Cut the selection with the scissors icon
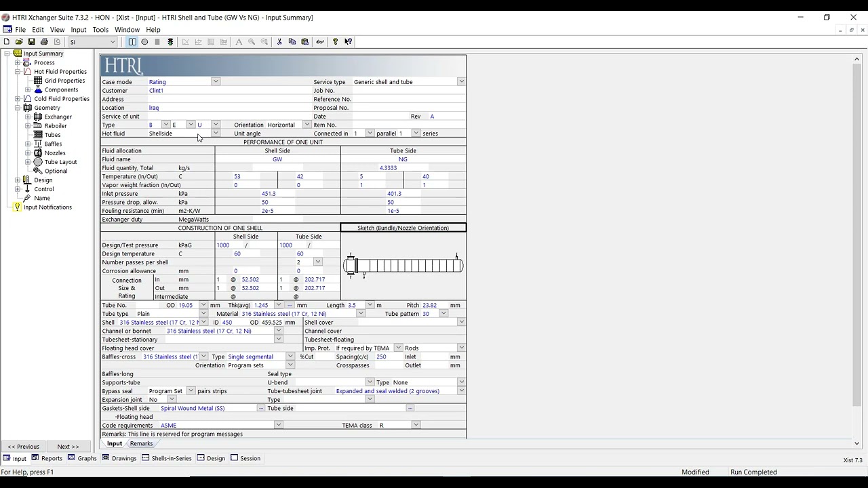868x488 pixels. point(279,42)
